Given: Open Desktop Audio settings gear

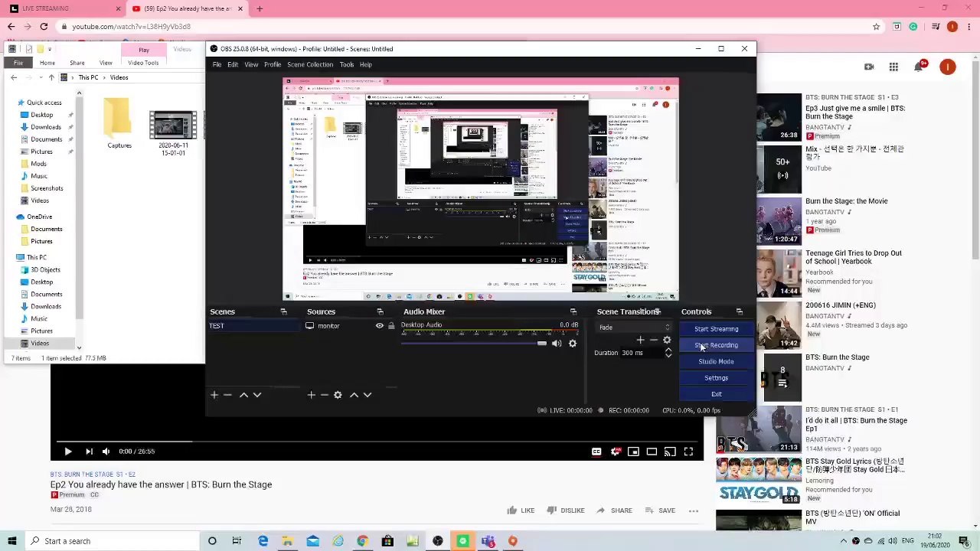Looking at the screenshot, I should [573, 344].
